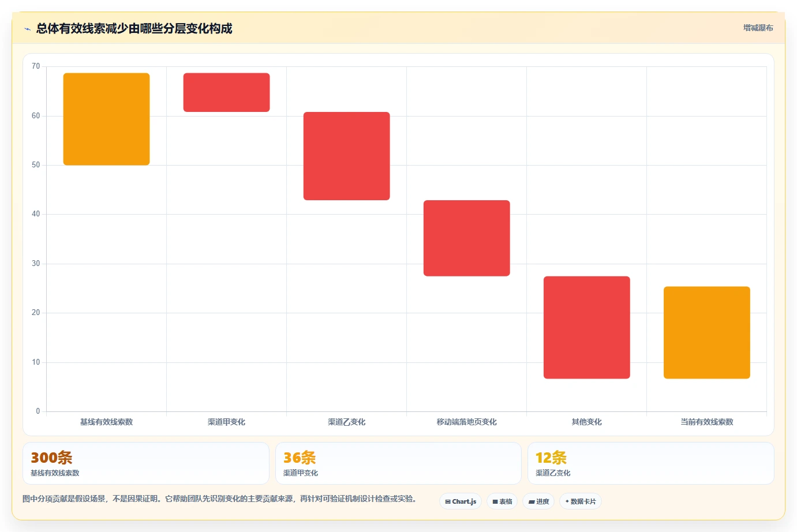Click the lightning icon beside the panel title
The width and height of the screenshot is (797, 532).
(x=27, y=29)
